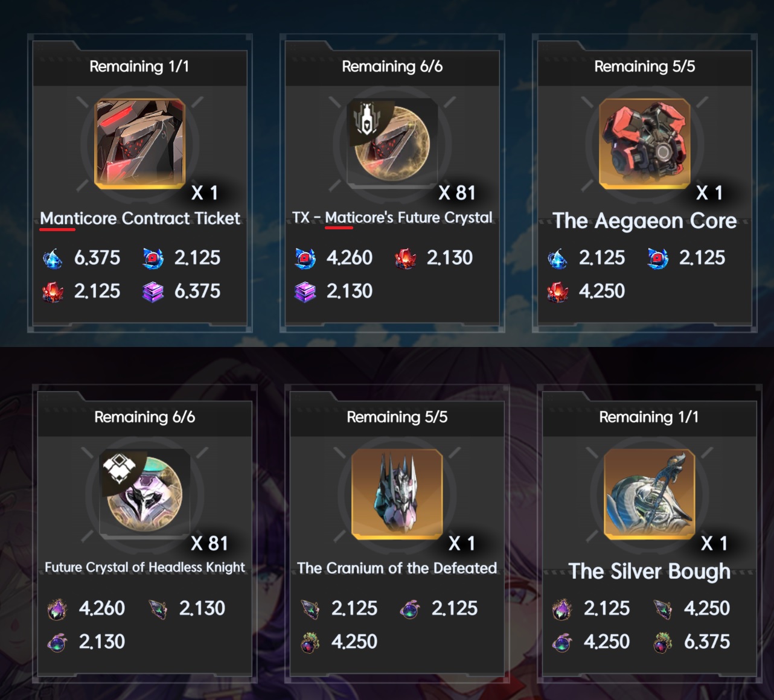The image size is (774, 700).
Task: Select The Cranium of the Defeated image
Action: click(x=397, y=494)
